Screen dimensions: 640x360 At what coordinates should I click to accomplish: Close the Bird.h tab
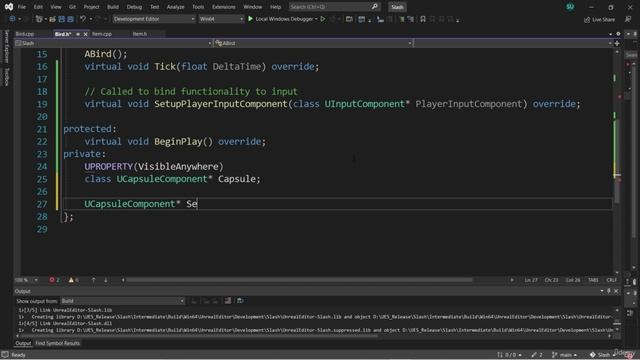85,34
